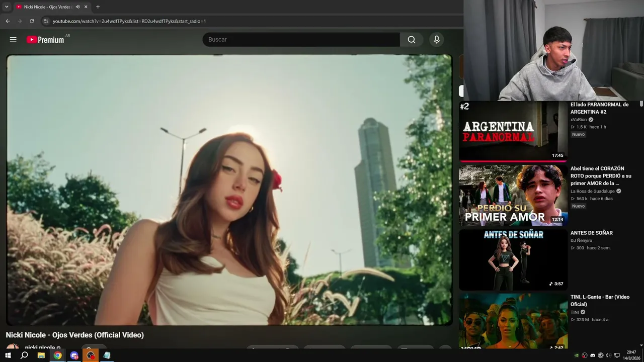
Task: View site information icon in address bar
Action: point(46,21)
